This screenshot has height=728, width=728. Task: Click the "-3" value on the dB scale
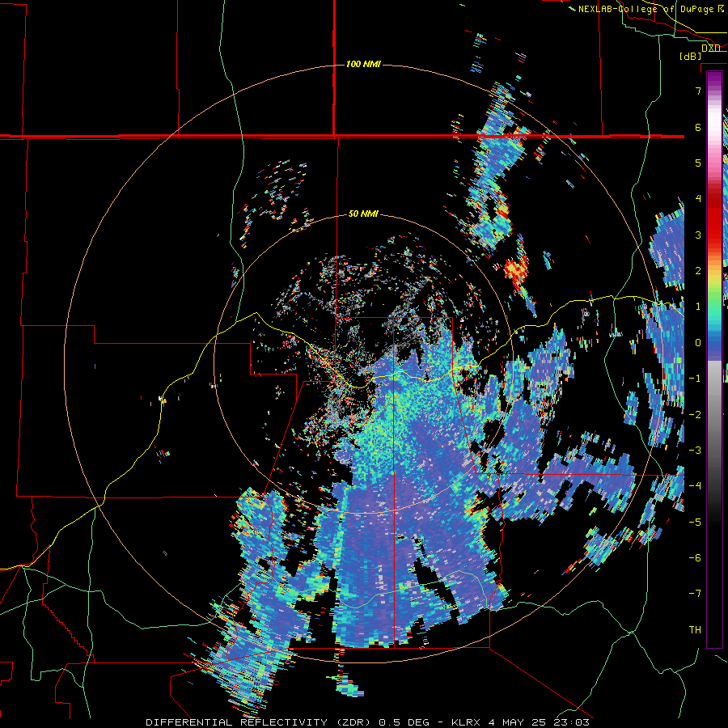pyautogui.click(x=695, y=451)
